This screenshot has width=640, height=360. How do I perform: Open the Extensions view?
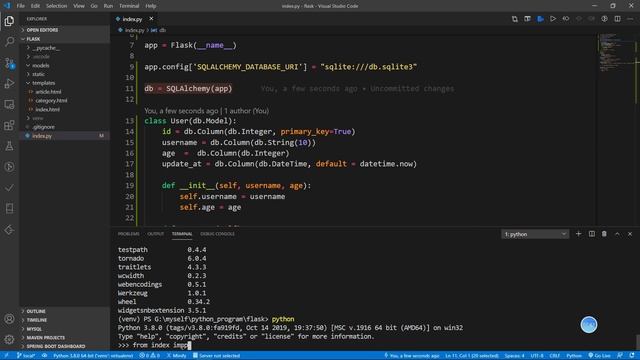(x=9, y=125)
